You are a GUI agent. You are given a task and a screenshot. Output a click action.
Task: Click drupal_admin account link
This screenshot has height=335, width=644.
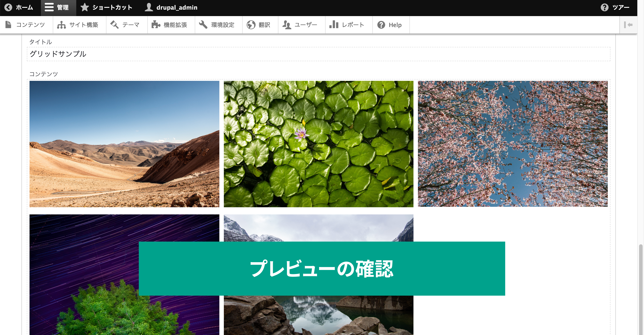pyautogui.click(x=171, y=8)
